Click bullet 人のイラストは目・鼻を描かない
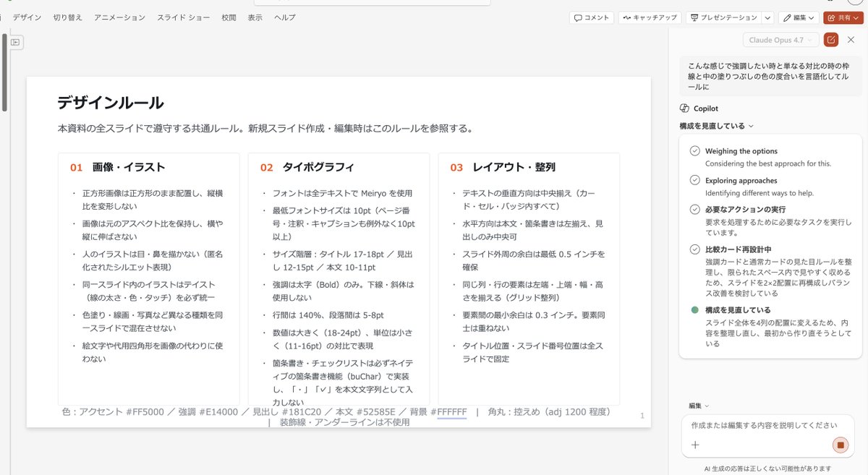This screenshot has width=868, height=475. (x=152, y=260)
